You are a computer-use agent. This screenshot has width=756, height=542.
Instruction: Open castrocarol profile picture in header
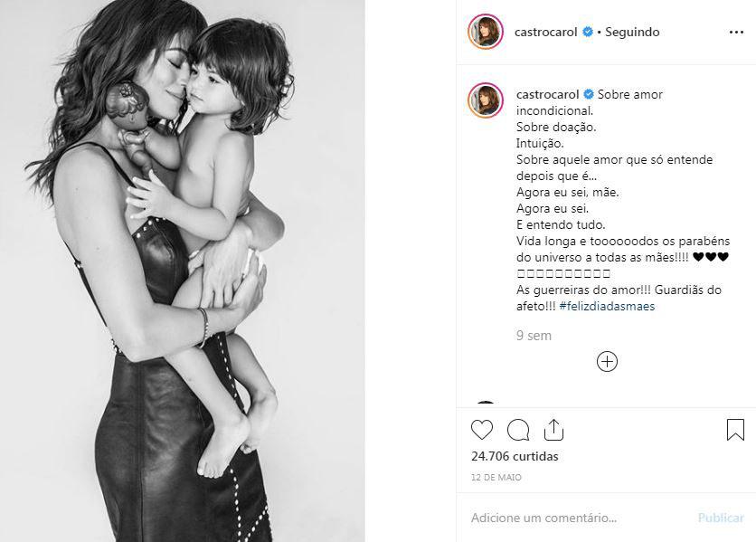tap(486, 32)
